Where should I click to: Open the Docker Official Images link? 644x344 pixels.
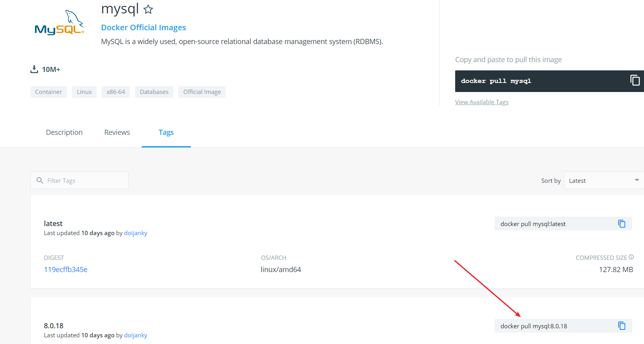pos(144,28)
